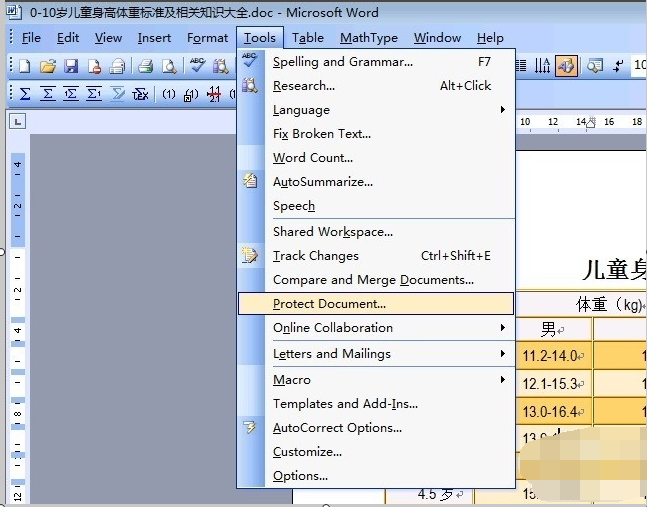This screenshot has width=647, height=507.
Task: Save the document via floppy disk icon
Action: tap(71, 66)
